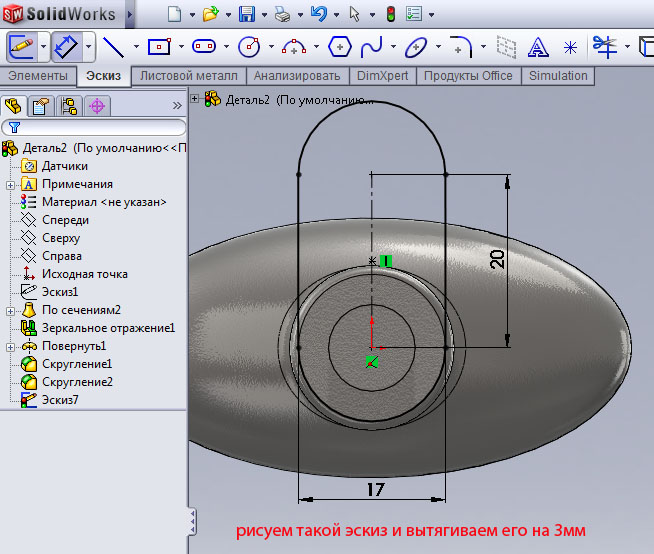Image resolution: width=654 pixels, height=554 pixels.
Task: Click the Sketch pencil tool icon
Action: 22,46
